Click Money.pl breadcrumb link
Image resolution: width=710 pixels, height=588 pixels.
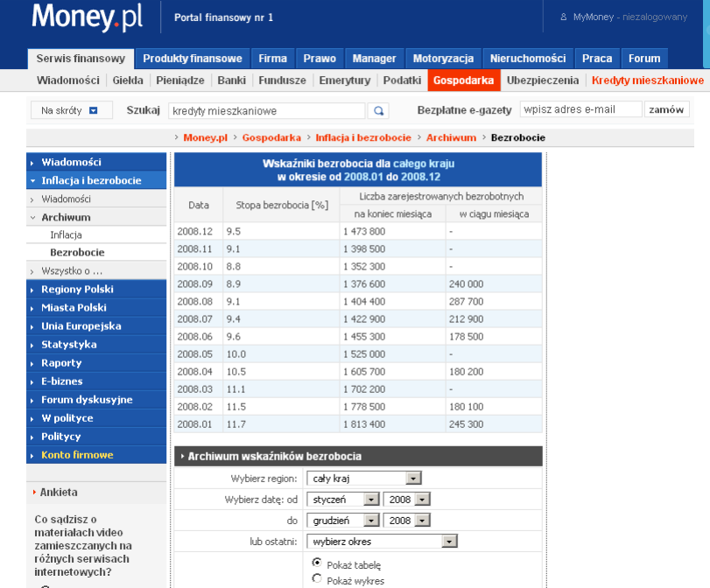click(205, 137)
